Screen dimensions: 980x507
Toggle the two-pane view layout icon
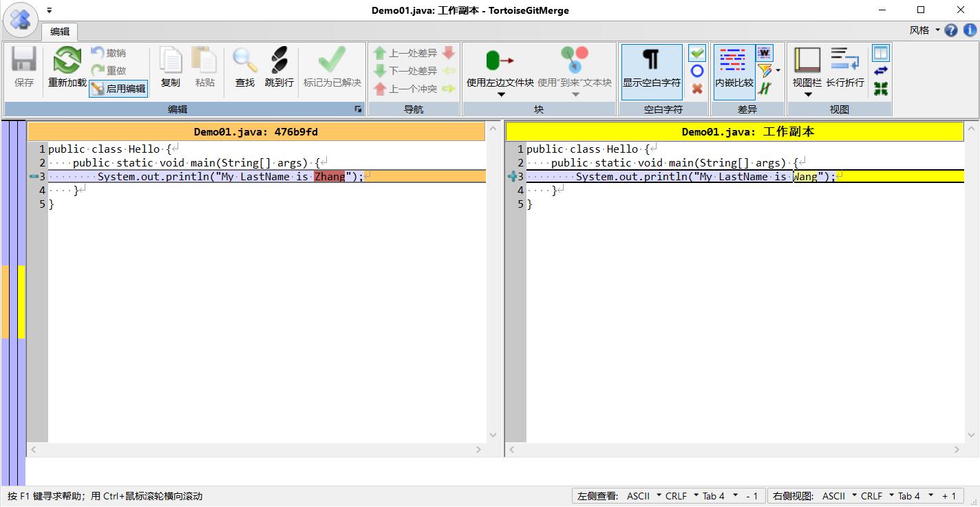(x=880, y=53)
